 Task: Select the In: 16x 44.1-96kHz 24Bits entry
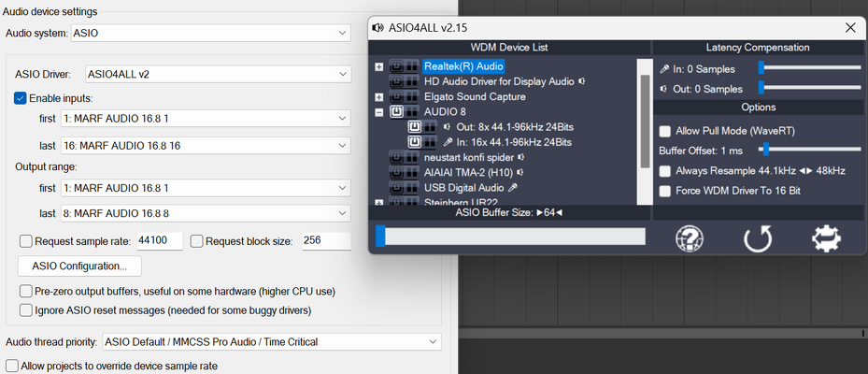click(515, 142)
